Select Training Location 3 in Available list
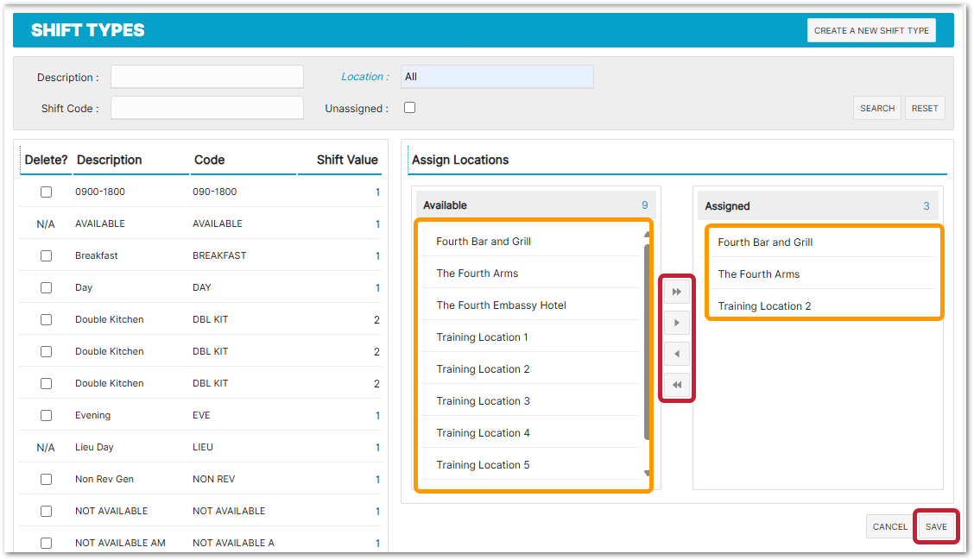The width and height of the screenshot is (974, 560). tap(484, 401)
